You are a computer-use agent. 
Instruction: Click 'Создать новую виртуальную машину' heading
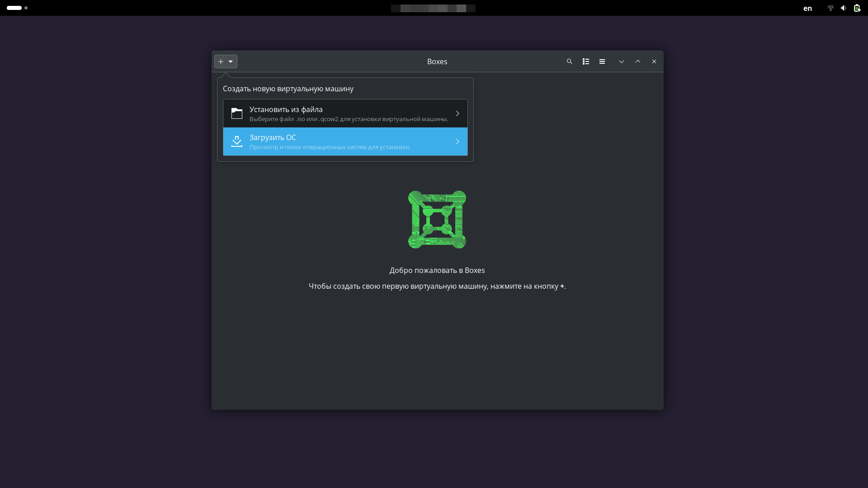[x=288, y=89]
